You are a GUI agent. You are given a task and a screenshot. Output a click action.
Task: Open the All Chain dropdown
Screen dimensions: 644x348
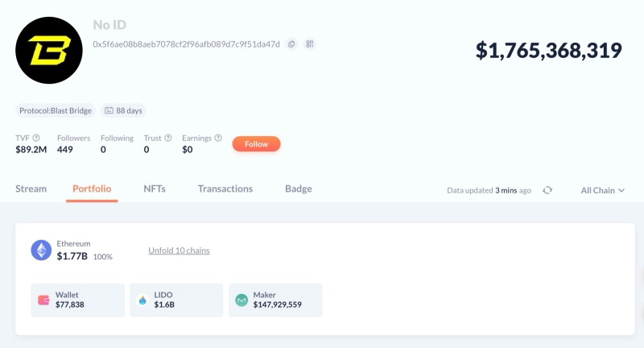[x=602, y=190]
